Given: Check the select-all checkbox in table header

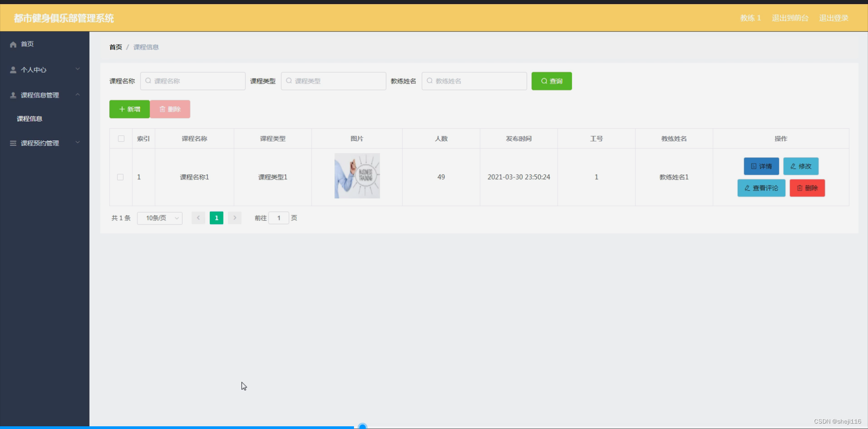Looking at the screenshot, I should [121, 139].
